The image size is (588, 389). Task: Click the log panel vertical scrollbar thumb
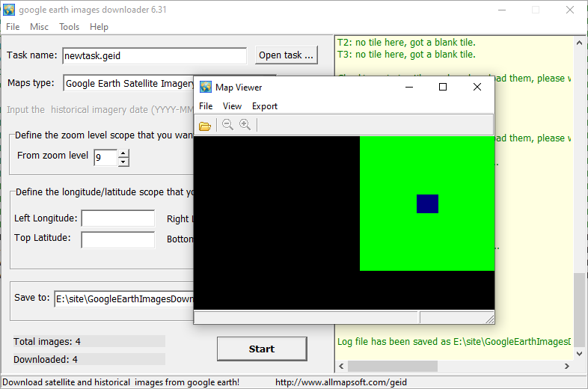click(579, 310)
